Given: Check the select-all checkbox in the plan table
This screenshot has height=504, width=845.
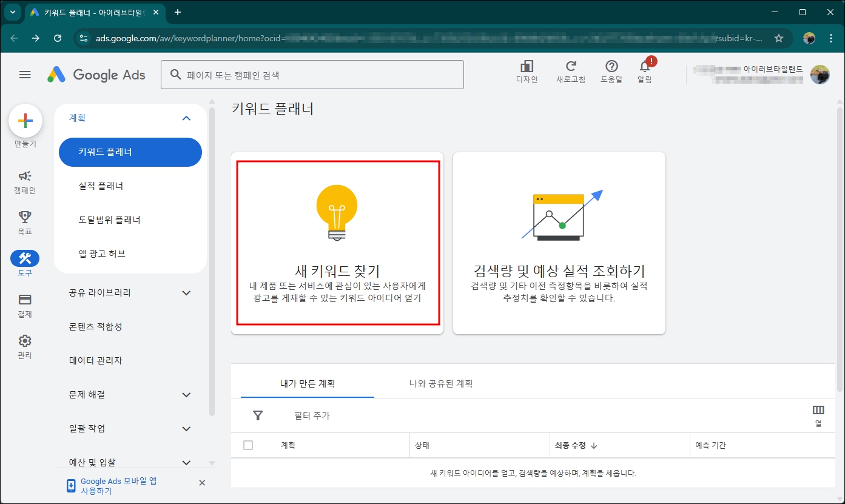Looking at the screenshot, I should (248, 445).
